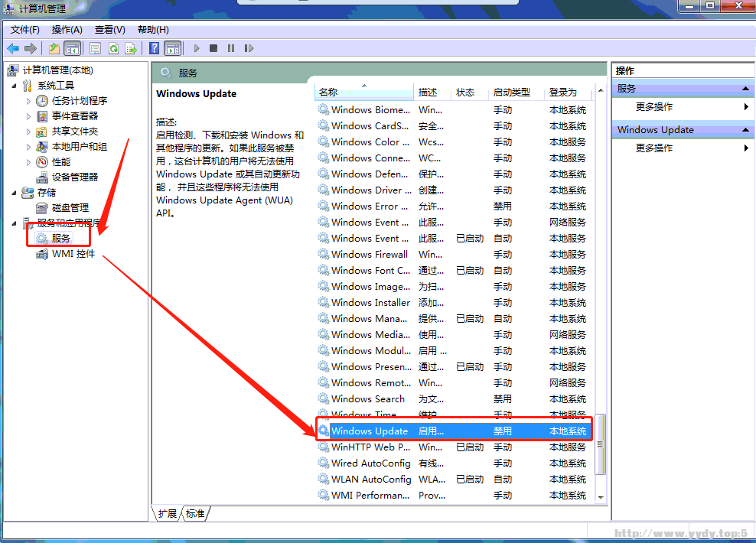The height and width of the screenshot is (543, 756).
Task: Switch to the 标准 tab
Action: coord(195,514)
